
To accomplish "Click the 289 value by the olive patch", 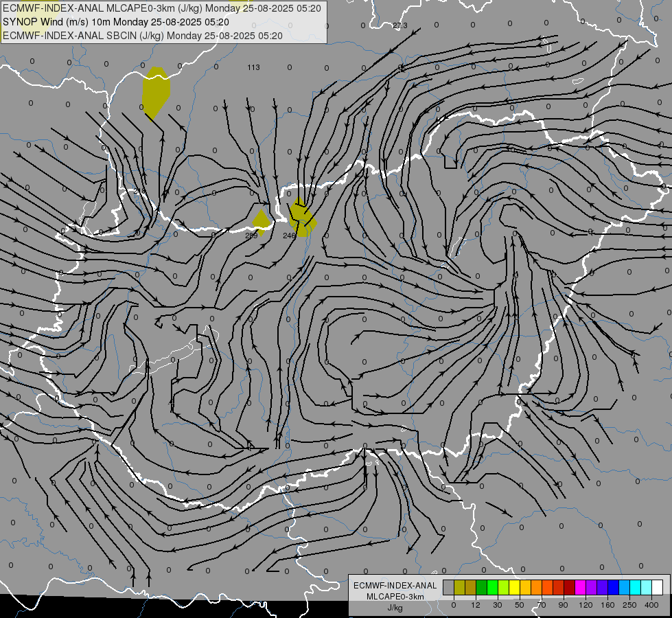I will (251, 236).
